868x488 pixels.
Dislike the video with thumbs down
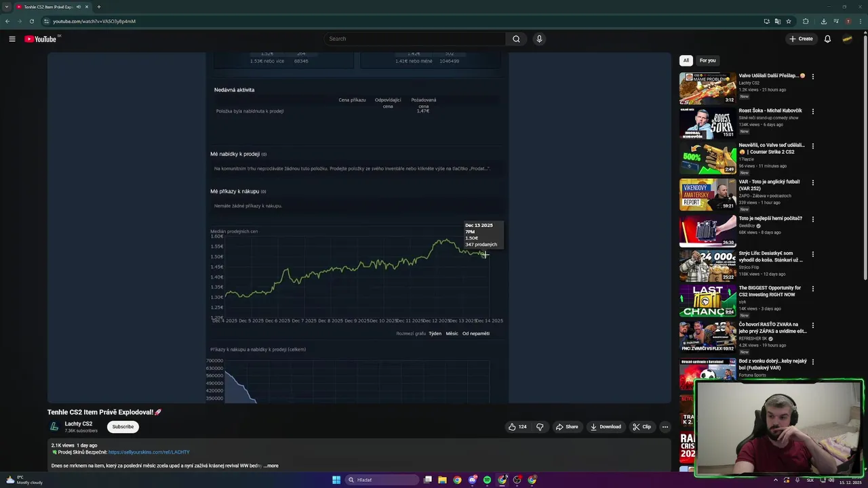[540, 427]
